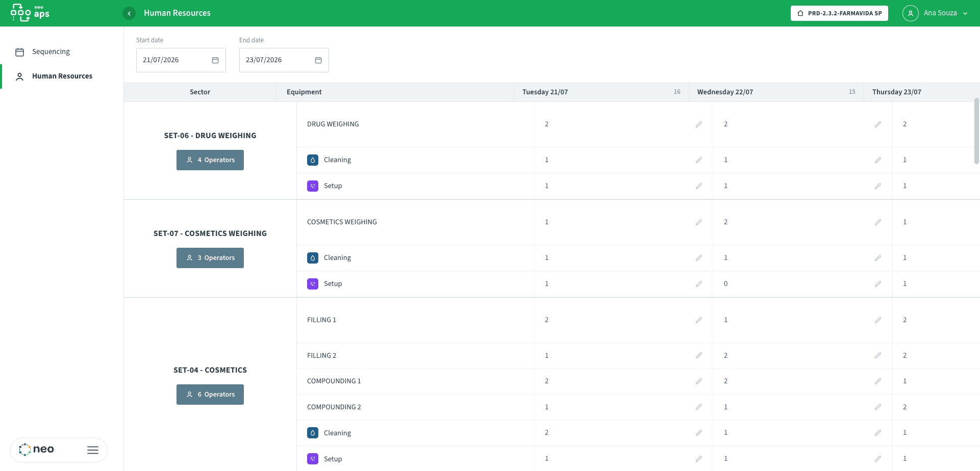Click the Wednesday 22/07 column header
The width and height of the screenshot is (980, 471).
click(x=776, y=92)
